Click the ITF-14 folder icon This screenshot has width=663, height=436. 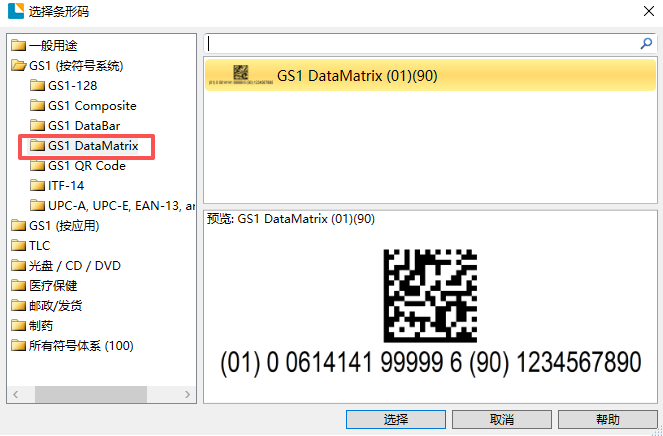38,186
